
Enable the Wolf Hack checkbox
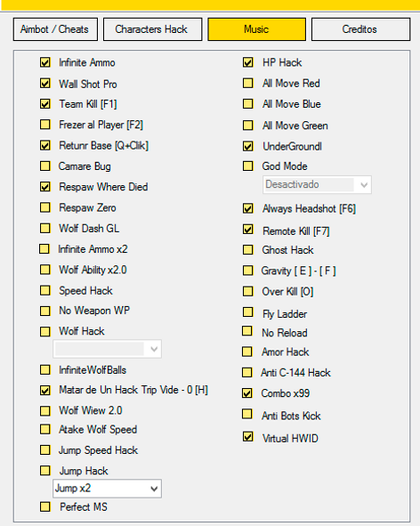pyautogui.click(x=45, y=332)
